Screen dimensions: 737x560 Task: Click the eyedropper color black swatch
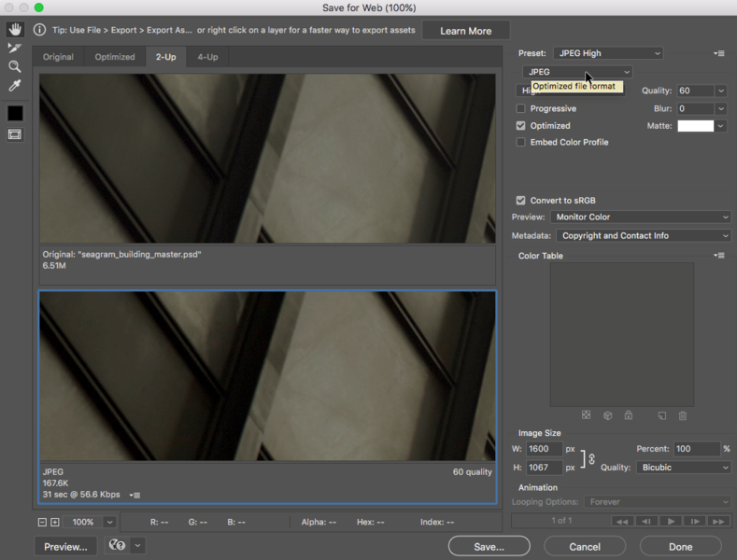point(15,113)
